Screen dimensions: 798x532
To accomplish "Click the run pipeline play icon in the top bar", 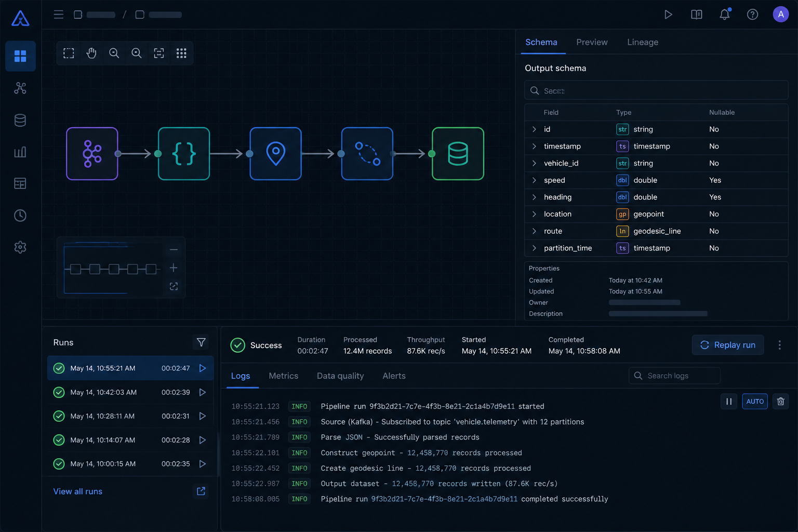I will [x=669, y=15].
